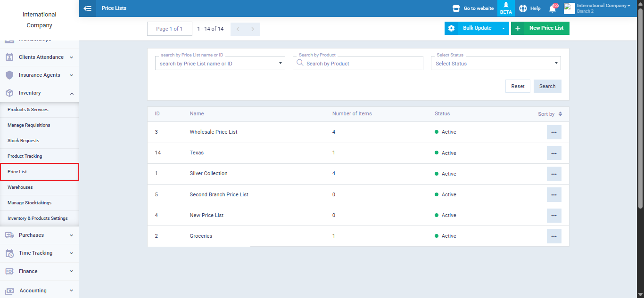Click the Sort by arrows icon
The image size is (644, 298).
560,114
